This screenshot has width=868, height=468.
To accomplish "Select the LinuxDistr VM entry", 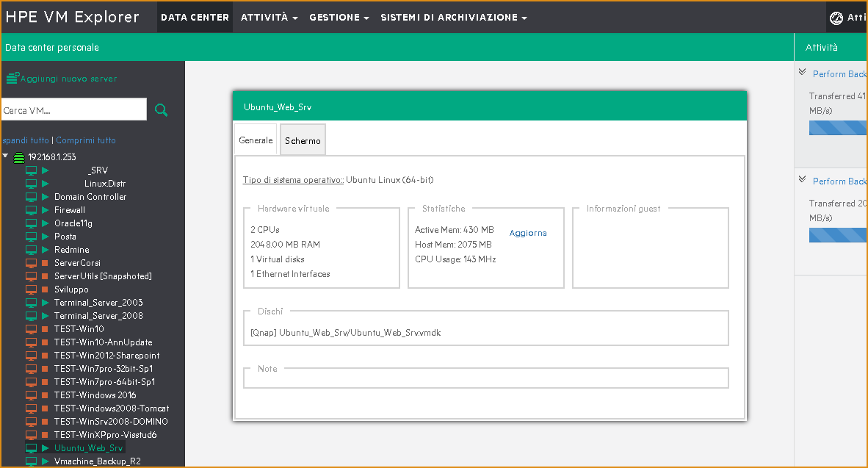I will click(x=105, y=184).
